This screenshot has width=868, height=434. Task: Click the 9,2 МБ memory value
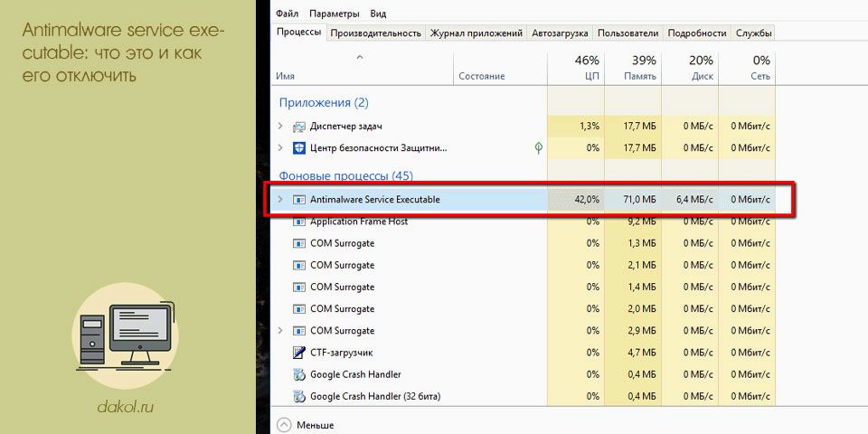(x=640, y=222)
